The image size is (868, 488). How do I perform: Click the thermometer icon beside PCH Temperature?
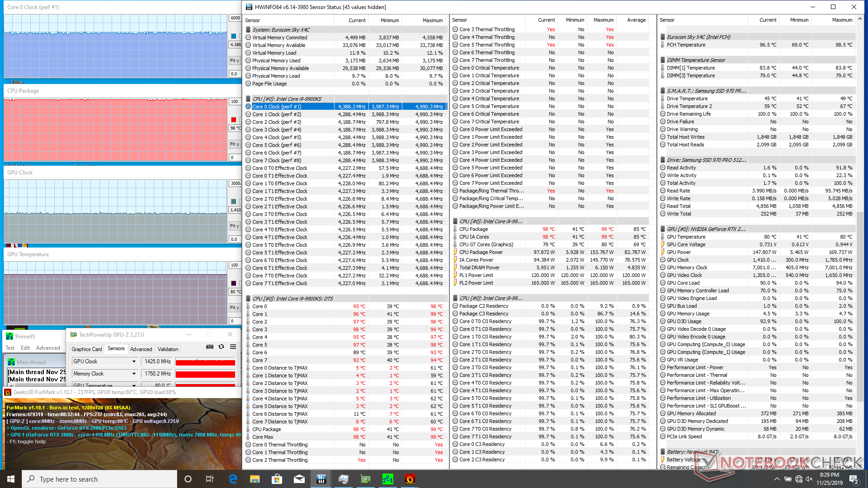(662, 45)
